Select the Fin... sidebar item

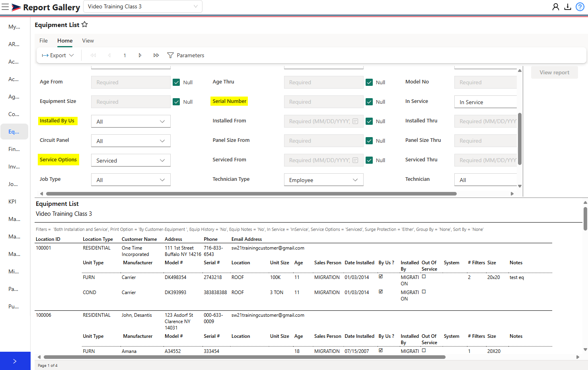14,149
